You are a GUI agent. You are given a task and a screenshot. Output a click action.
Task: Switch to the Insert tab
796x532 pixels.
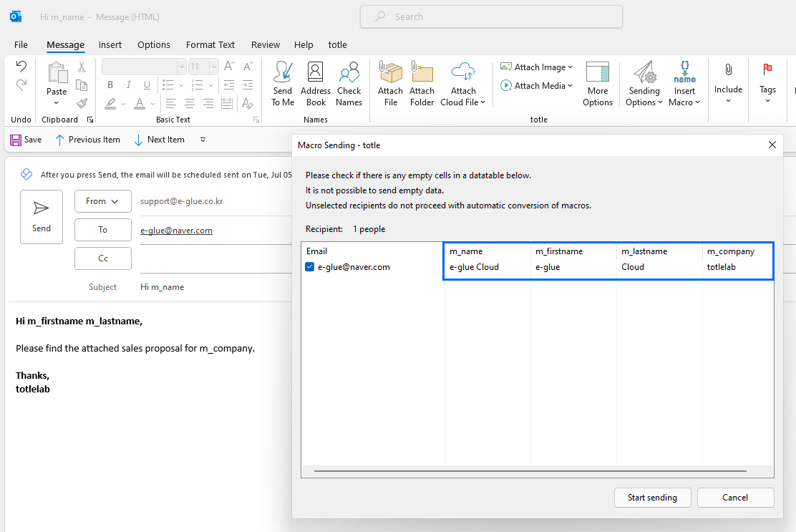(110, 44)
